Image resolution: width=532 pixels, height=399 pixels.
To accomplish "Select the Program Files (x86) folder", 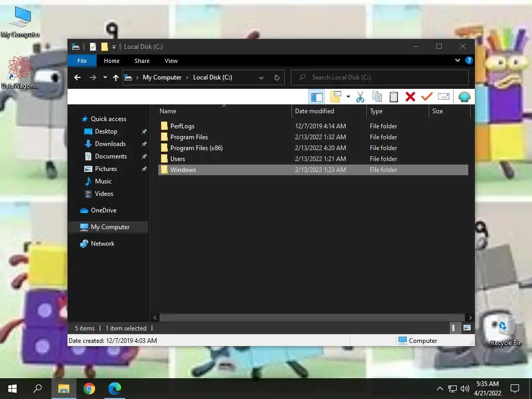I will 313,148.
